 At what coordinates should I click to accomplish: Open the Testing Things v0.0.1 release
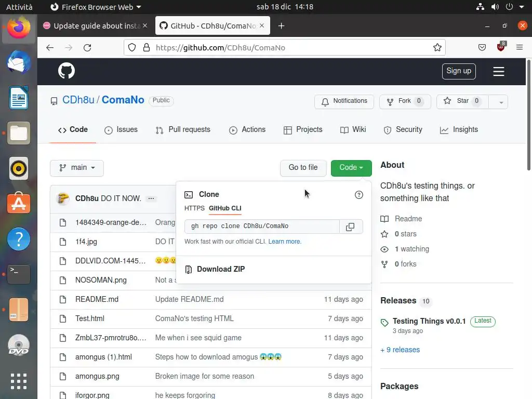coord(429,321)
